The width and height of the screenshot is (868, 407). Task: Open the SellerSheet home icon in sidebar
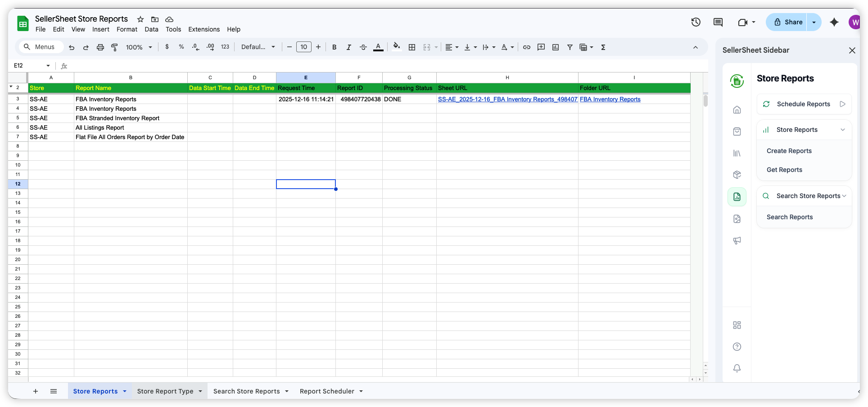click(x=737, y=109)
